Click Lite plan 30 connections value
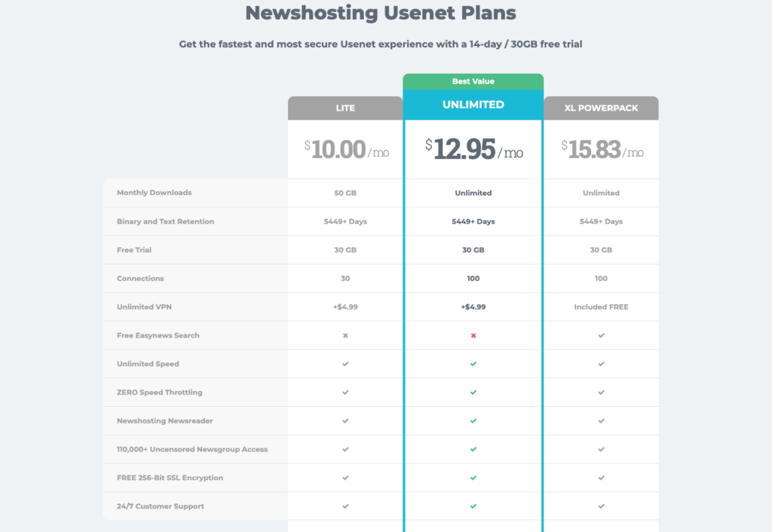 click(345, 279)
